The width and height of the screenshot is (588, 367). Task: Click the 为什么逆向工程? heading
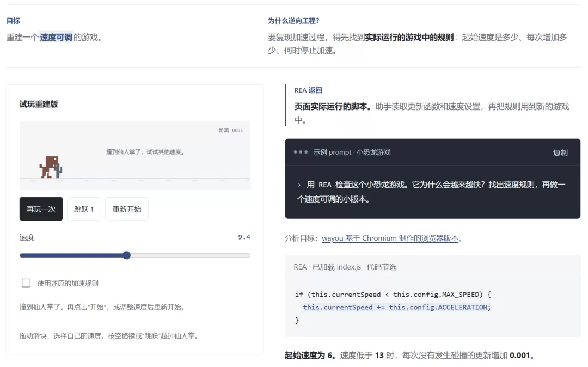click(293, 21)
